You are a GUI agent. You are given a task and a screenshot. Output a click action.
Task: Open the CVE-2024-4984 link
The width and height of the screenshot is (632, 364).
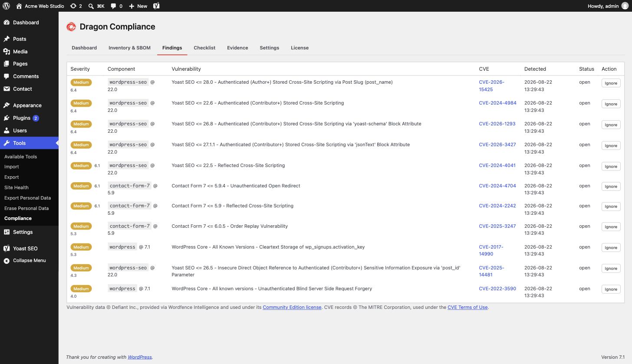pos(497,103)
